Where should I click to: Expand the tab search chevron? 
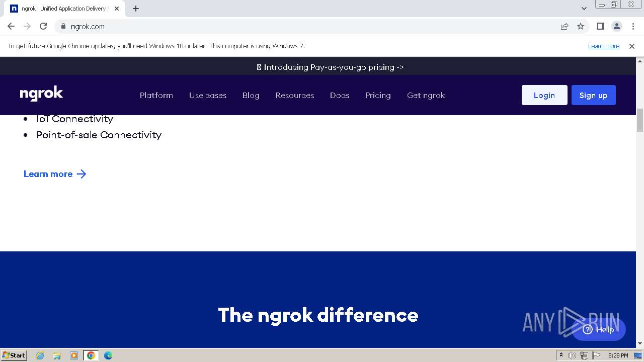coord(584,9)
